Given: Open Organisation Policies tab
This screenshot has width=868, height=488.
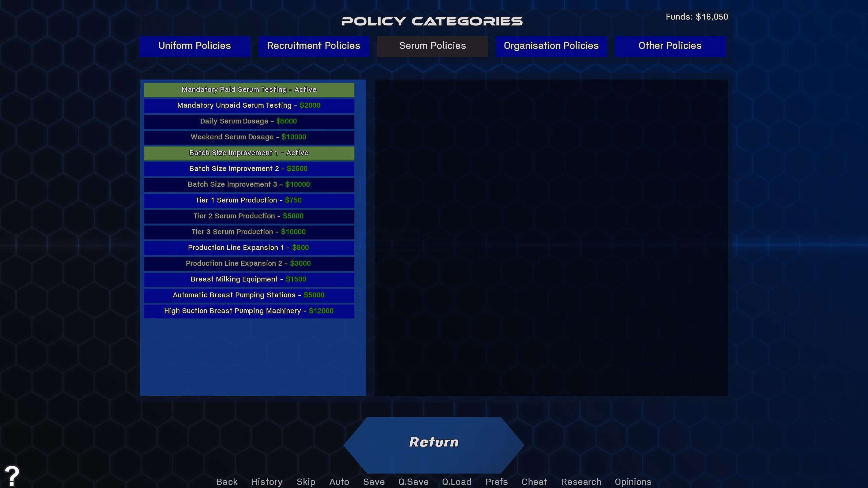Looking at the screenshot, I should pyautogui.click(x=551, y=46).
